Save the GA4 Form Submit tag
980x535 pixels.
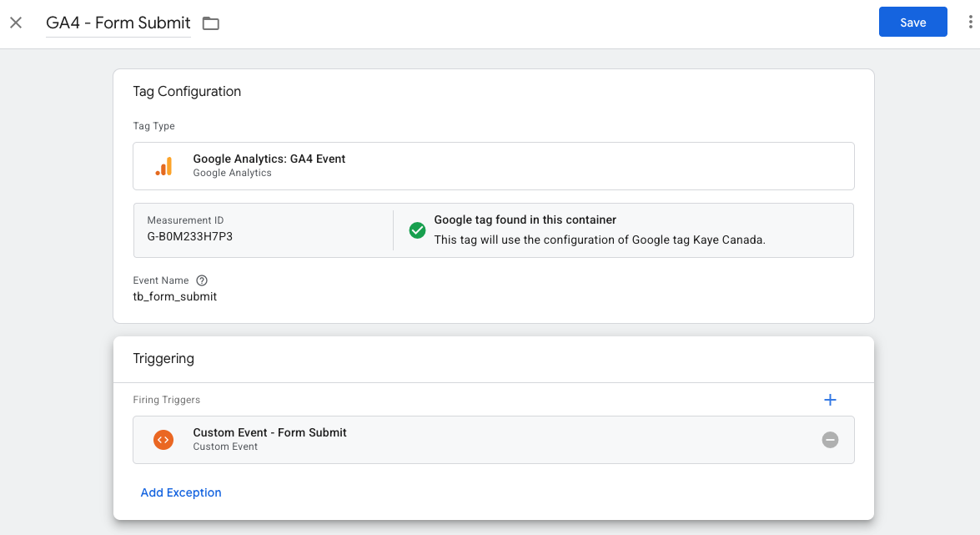pyautogui.click(x=912, y=22)
